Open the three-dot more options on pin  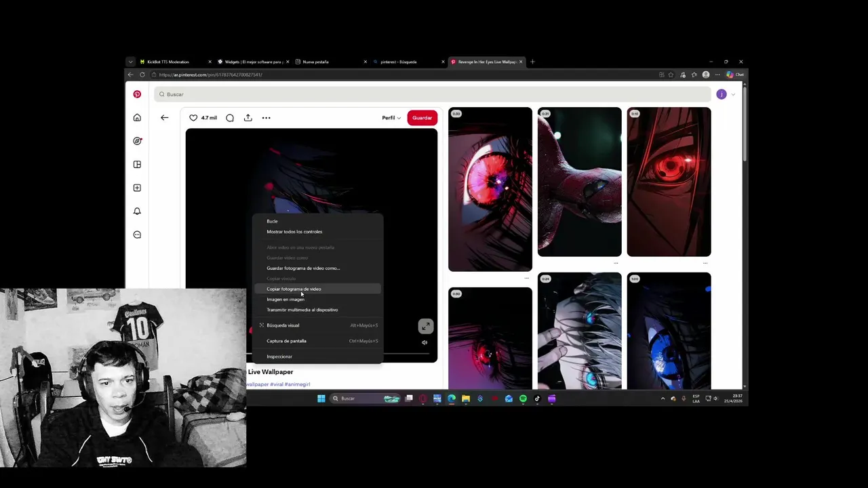click(x=267, y=118)
